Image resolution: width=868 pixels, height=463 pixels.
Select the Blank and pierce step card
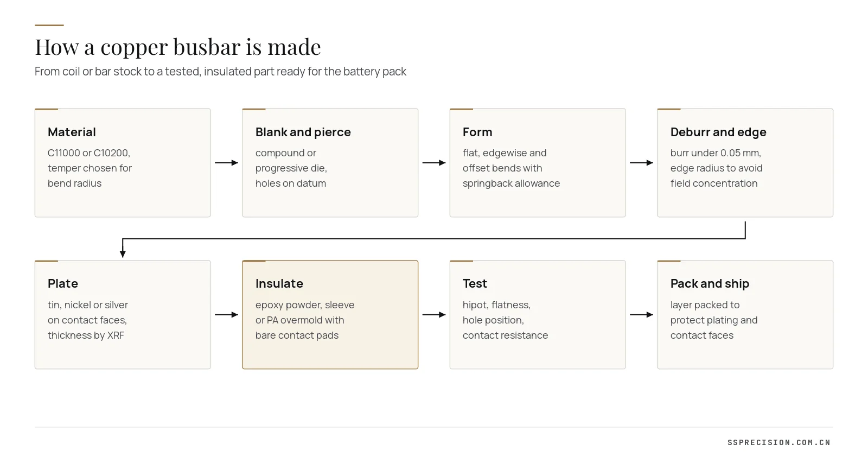coord(330,163)
